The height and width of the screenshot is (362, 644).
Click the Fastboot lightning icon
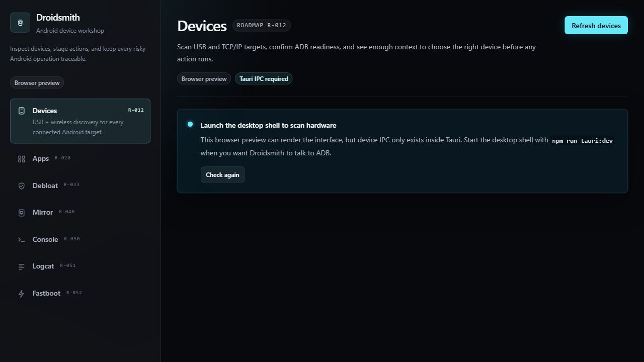pyautogui.click(x=22, y=294)
